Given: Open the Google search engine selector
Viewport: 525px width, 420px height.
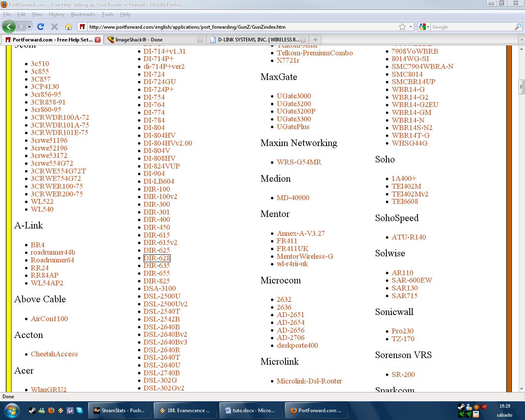Looking at the screenshot, I should coord(424,27).
